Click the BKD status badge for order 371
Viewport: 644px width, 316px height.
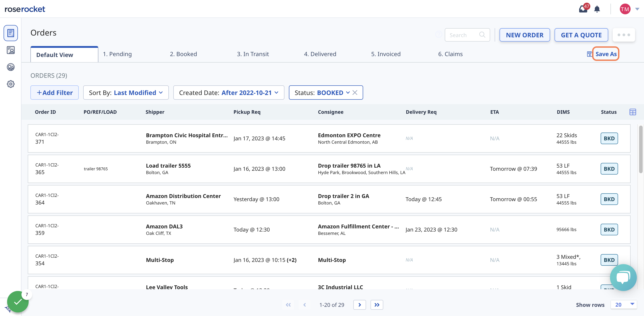pos(609,138)
